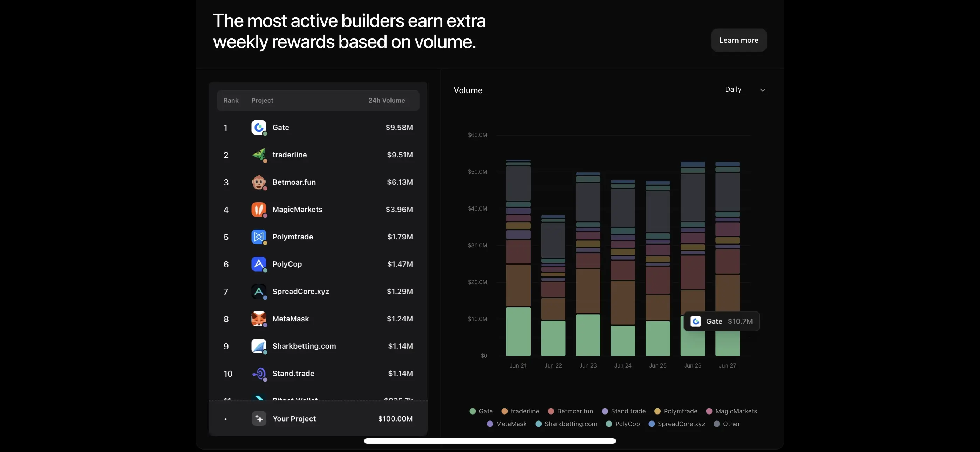Select the Your Project row label
The image size is (980, 452).
point(294,418)
